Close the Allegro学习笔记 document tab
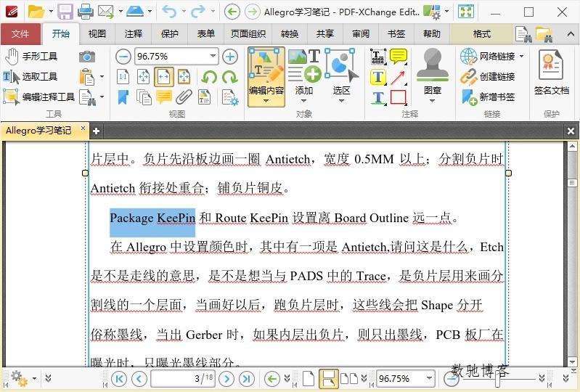This screenshot has height=392, width=580. click(x=83, y=128)
